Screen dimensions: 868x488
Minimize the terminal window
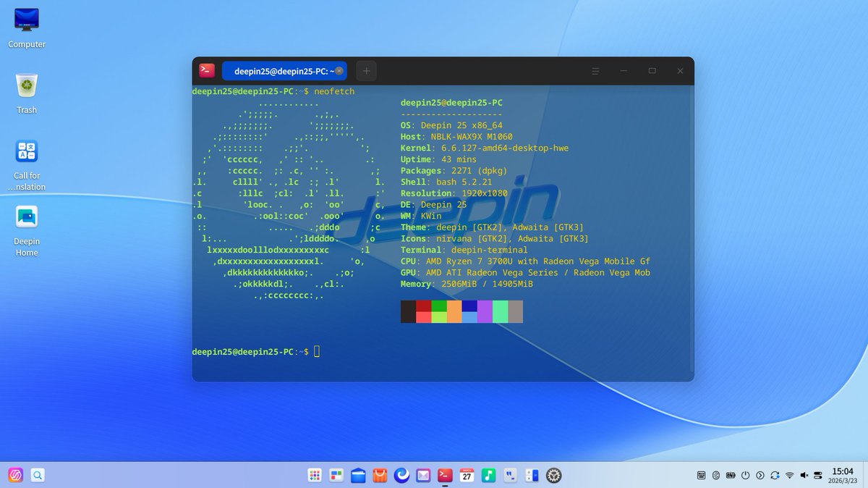pyautogui.click(x=624, y=71)
